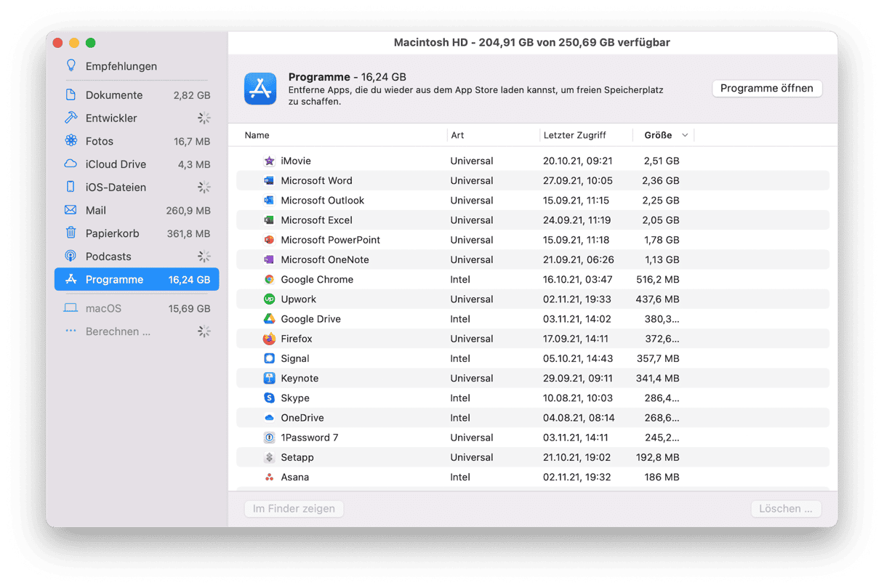This screenshot has width=884, height=588.
Task: Select the Microsoft OneNote name text
Action: click(325, 259)
